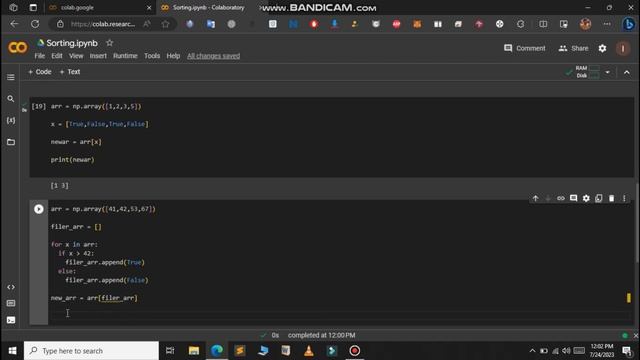Close the bottom status bar
The width and height of the screenshot is (640, 360).
636,336
